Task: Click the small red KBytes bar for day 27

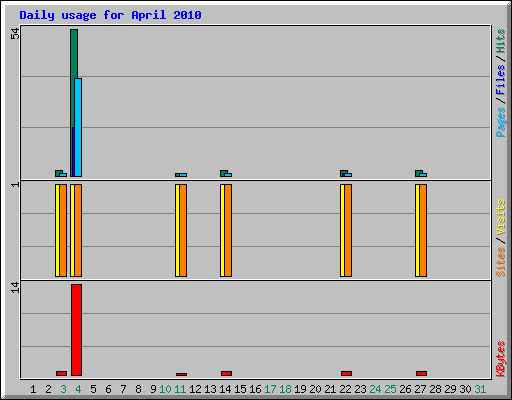Action: [421, 373]
